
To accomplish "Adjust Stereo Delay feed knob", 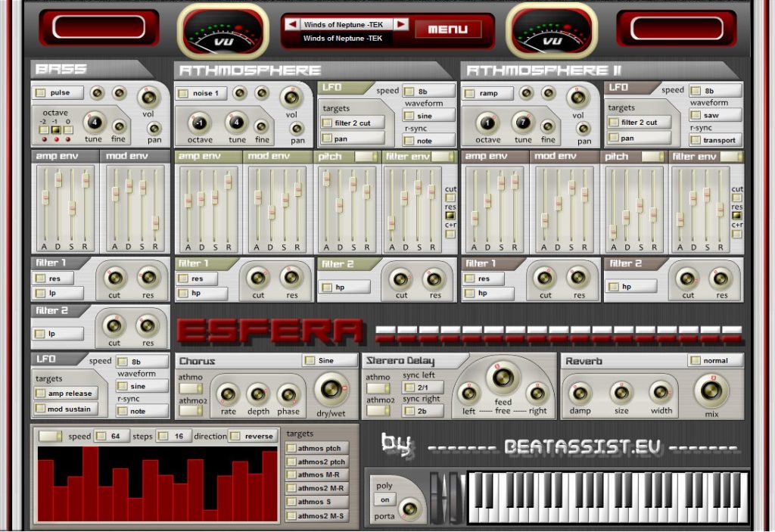I will [503, 378].
